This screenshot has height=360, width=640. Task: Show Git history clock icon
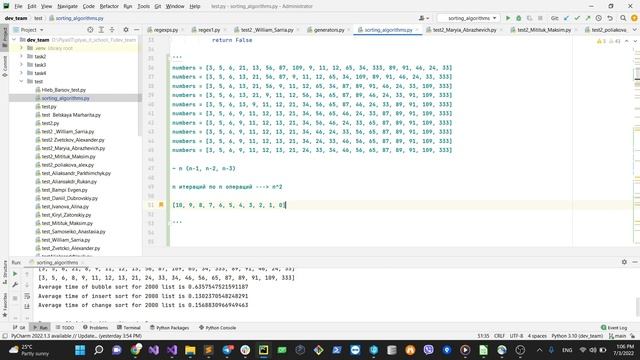pos(599,18)
